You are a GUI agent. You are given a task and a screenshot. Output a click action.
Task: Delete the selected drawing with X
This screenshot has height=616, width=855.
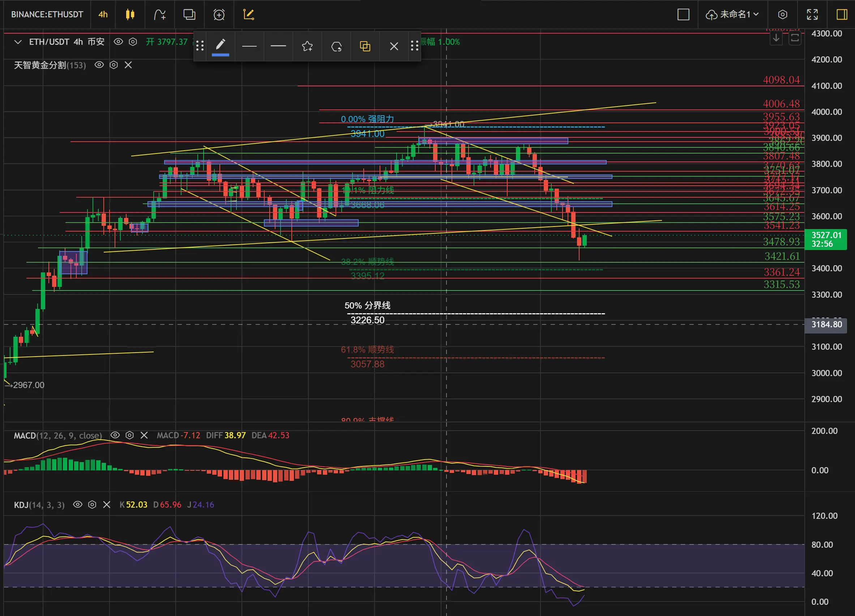click(394, 46)
